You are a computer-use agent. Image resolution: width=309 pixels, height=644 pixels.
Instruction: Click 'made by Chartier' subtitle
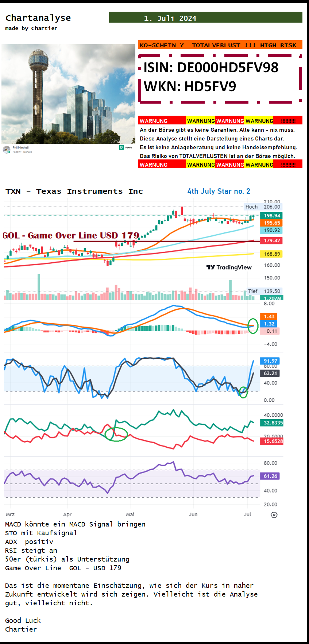[x=31, y=28]
